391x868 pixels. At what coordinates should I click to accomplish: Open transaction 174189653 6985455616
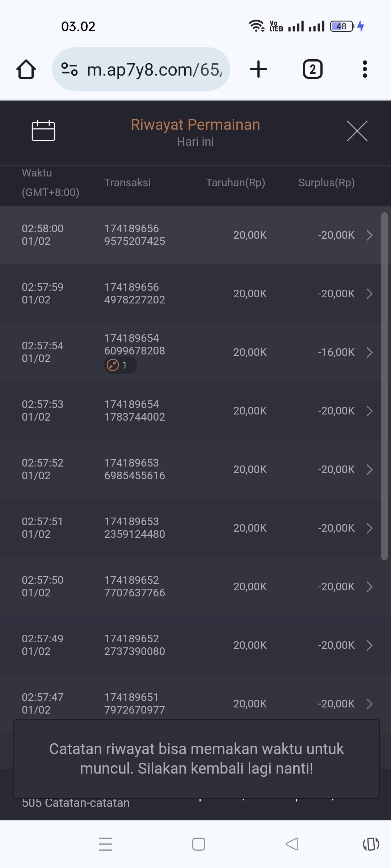click(x=134, y=469)
